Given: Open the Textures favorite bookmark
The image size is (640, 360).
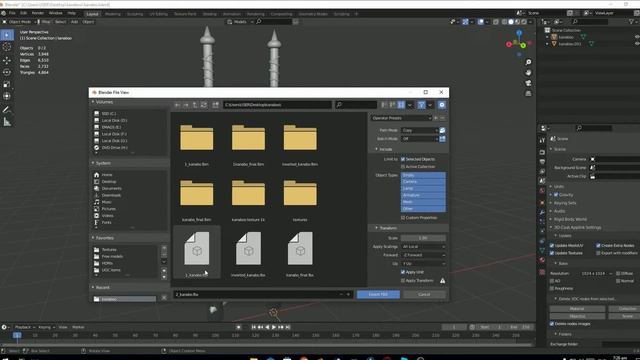Looking at the screenshot, I should [109, 249].
